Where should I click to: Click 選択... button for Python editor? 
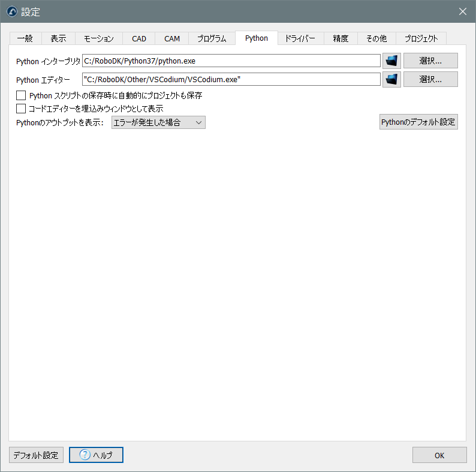pyautogui.click(x=430, y=79)
